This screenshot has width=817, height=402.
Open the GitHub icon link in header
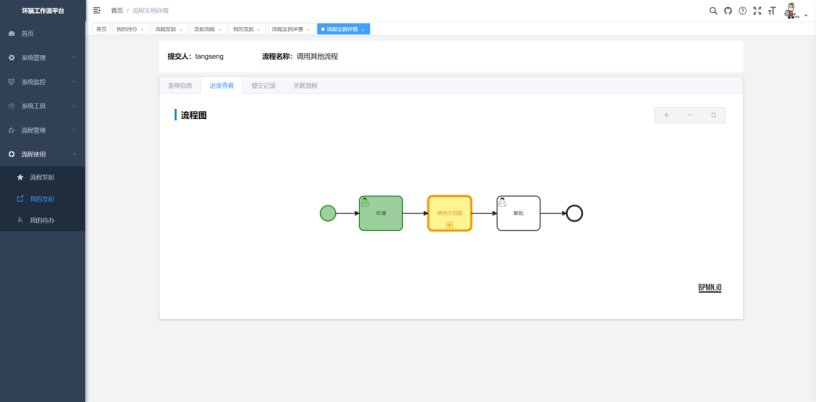coord(728,10)
